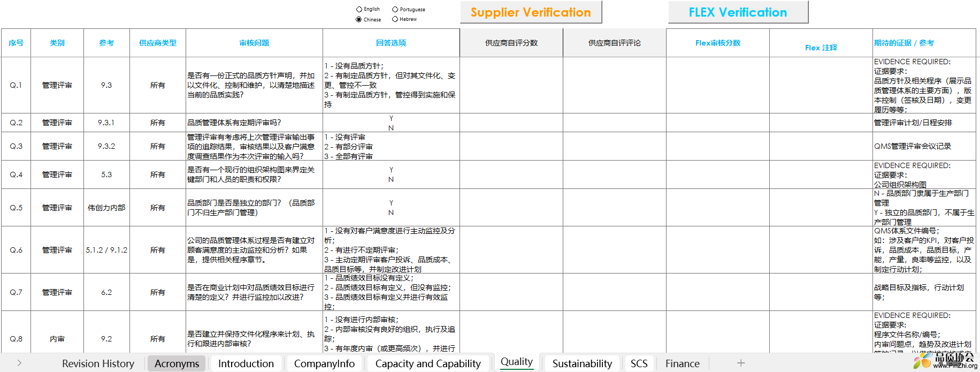
Task: Select the Quality sheet tab
Action: coord(517,362)
